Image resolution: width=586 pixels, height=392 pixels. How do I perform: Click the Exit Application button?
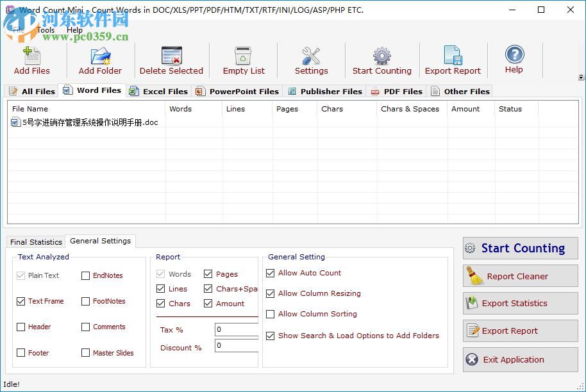pyautogui.click(x=521, y=359)
